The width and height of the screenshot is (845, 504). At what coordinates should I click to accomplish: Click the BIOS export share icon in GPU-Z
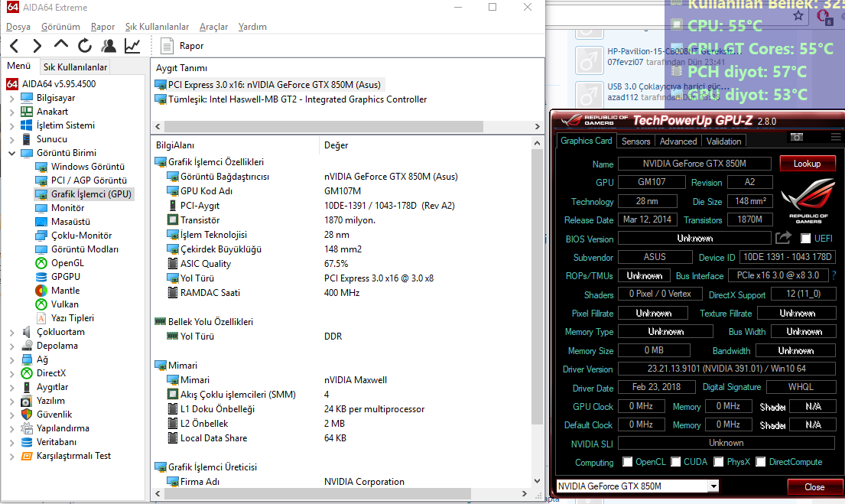(783, 238)
